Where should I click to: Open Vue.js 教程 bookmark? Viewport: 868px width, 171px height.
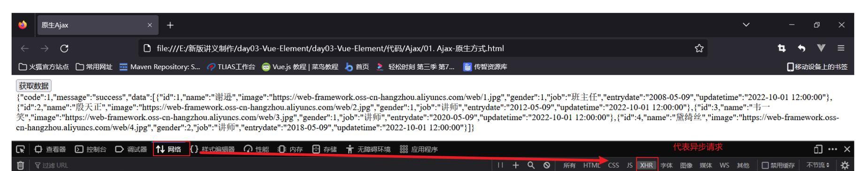pos(300,67)
